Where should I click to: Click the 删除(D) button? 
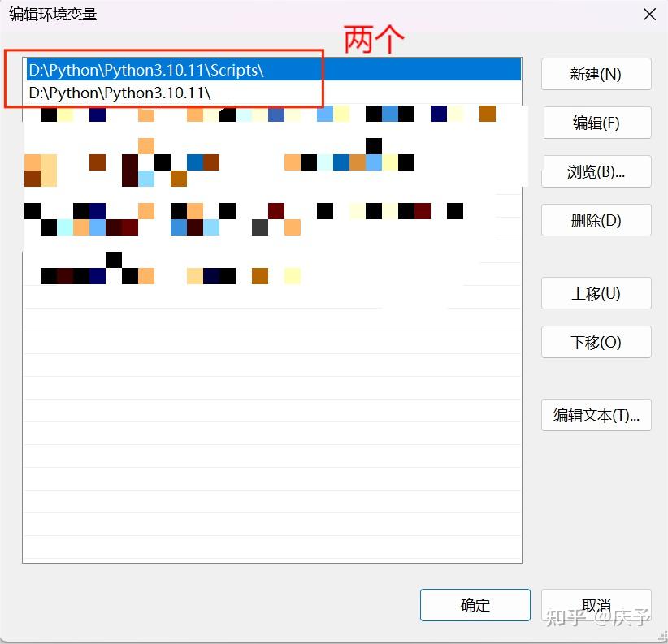click(x=596, y=220)
